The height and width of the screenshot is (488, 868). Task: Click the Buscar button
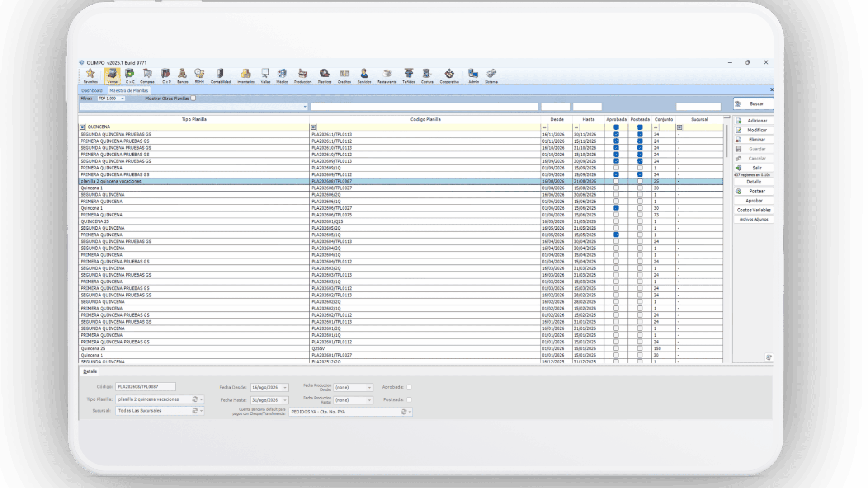tap(753, 104)
